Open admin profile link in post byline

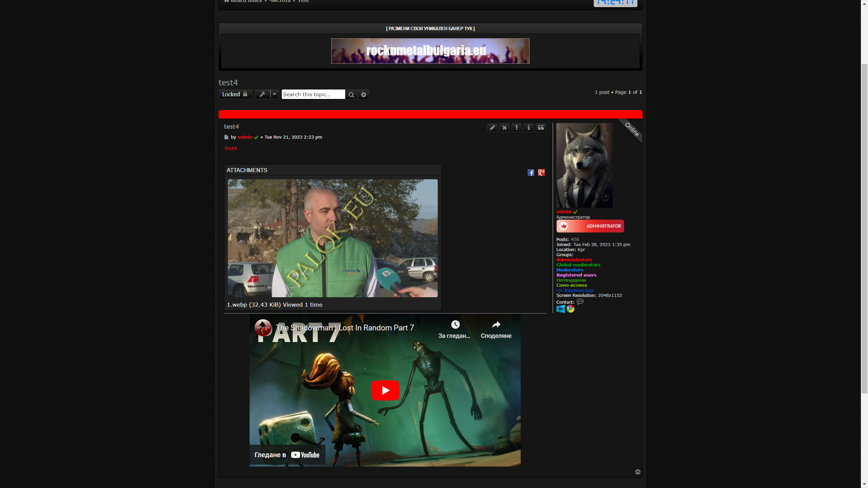pyautogui.click(x=245, y=137)
